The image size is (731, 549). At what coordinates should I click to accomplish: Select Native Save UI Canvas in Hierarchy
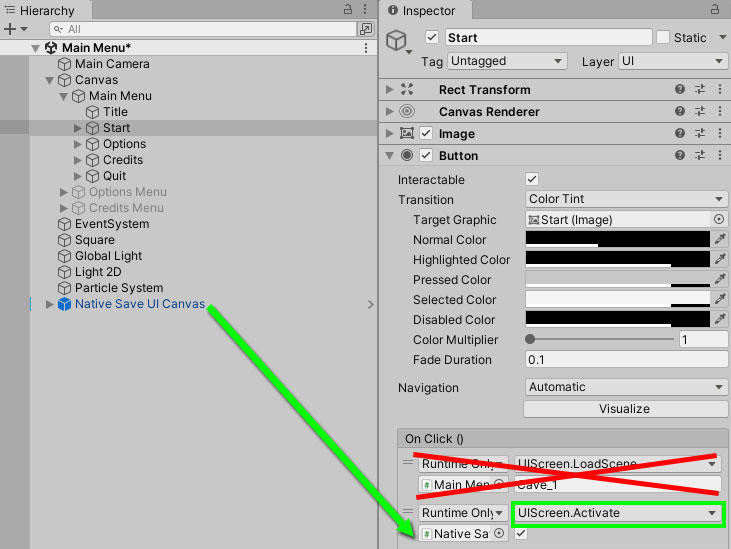click(x=139, y=304)
